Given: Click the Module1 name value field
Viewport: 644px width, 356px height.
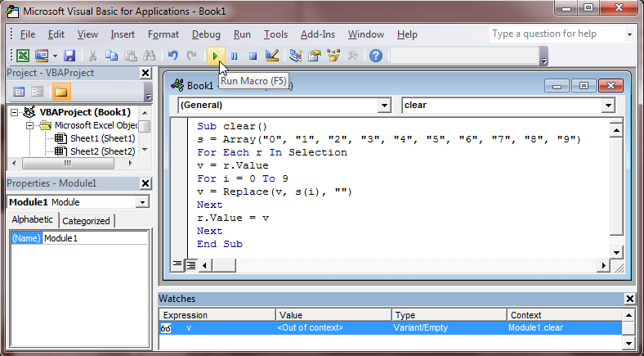Looking at the screenshot, I should tap(96, 238).
